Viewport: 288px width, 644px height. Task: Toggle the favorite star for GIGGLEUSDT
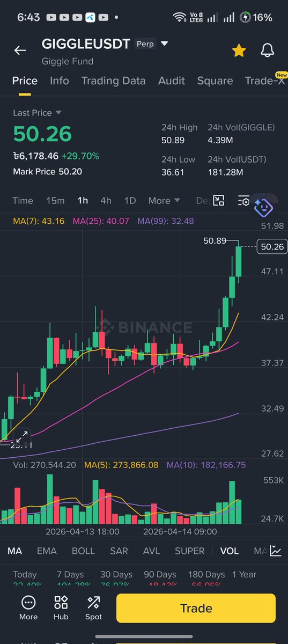point(239,50)
